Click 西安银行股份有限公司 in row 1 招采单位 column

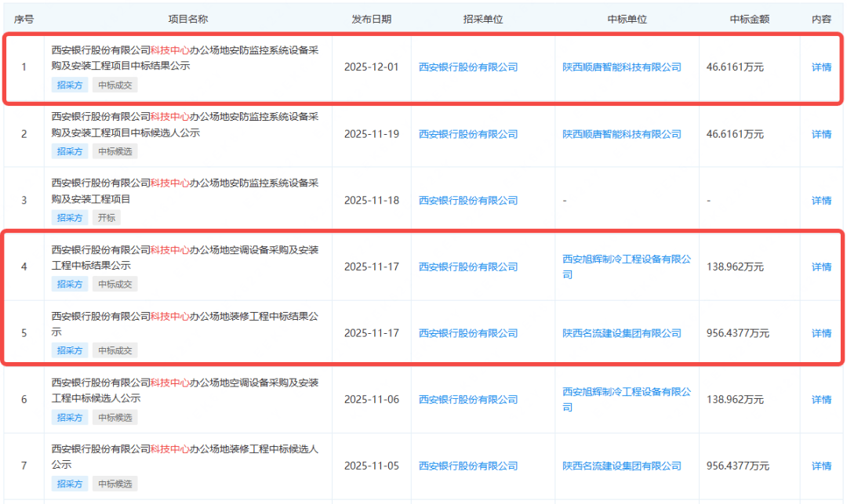click(469, 67)
